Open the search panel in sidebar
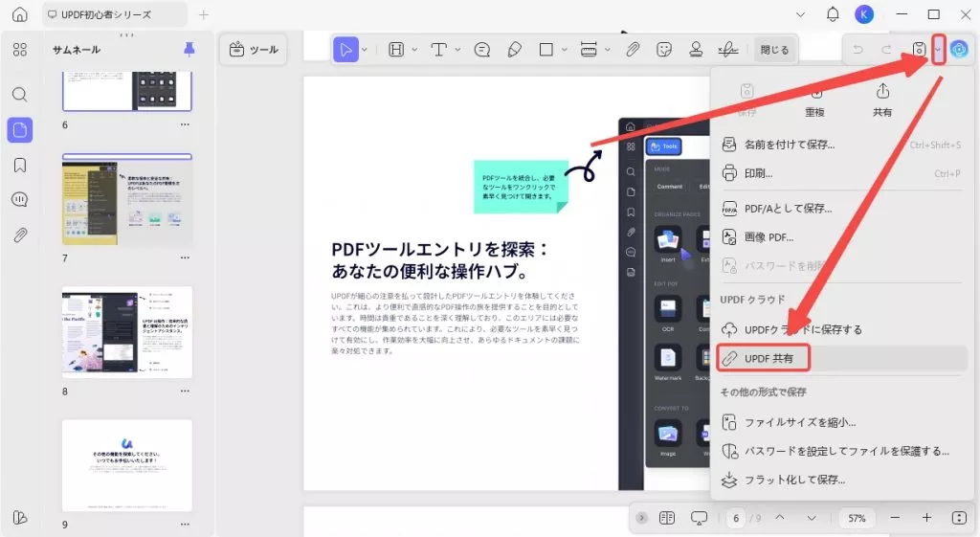This screenshot has width=980, height=537. coord(20,95)
